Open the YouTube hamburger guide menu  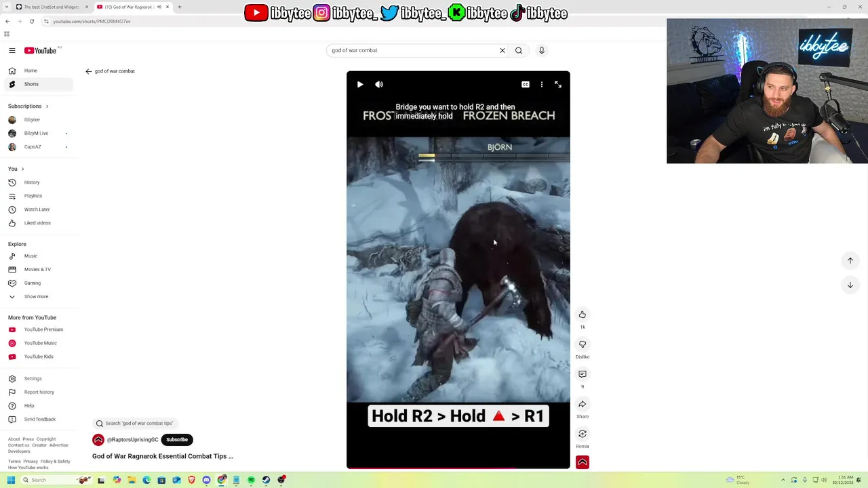[12, 50]
